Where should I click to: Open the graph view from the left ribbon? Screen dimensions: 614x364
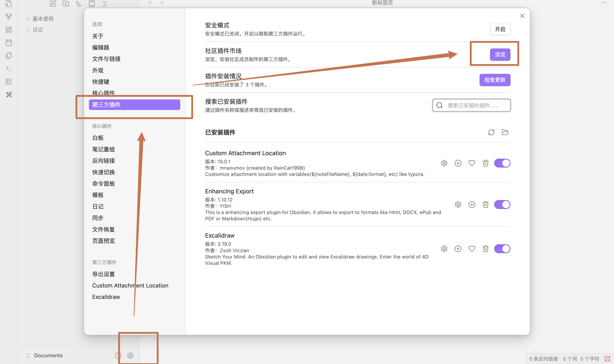9,17
